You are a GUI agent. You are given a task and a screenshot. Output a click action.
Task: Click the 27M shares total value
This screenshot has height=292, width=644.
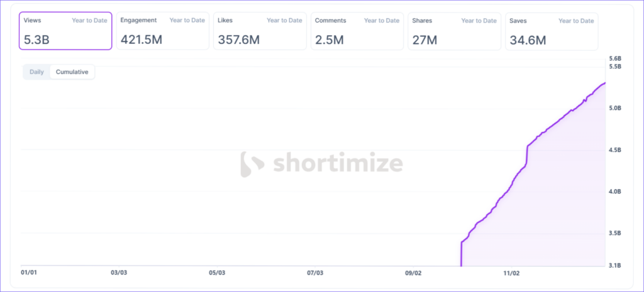(425, 40)
